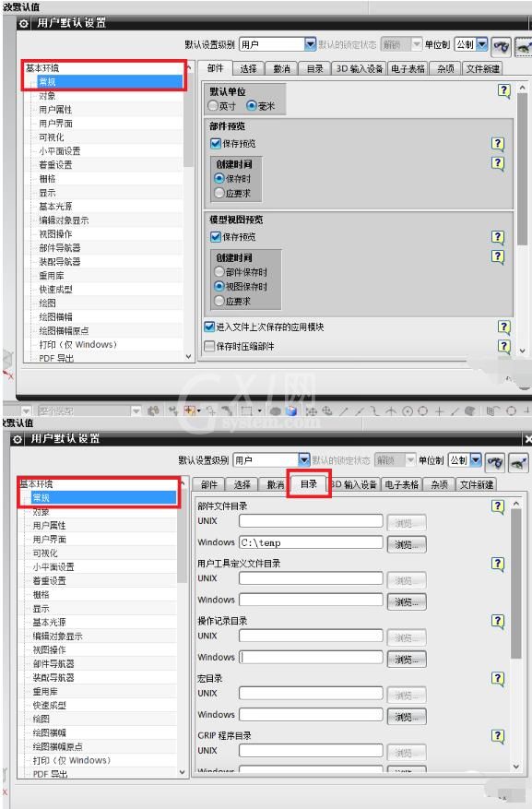This screenshot has height=809, width=532.
Task: Select 装配导航器 tree item in the 部件-tab dialog
Action: pos(60,262)
